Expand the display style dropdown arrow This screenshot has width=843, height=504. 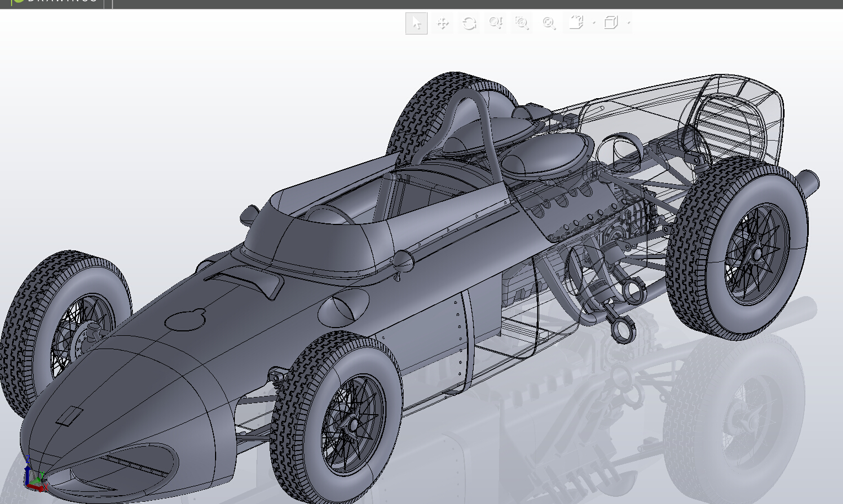[629, 23]
